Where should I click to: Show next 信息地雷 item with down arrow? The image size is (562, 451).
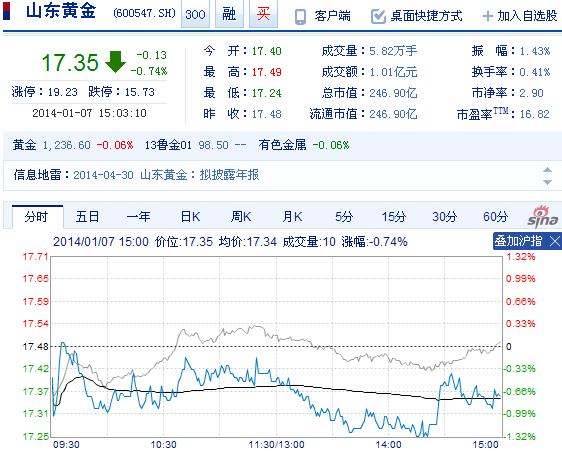pos(547,182)
